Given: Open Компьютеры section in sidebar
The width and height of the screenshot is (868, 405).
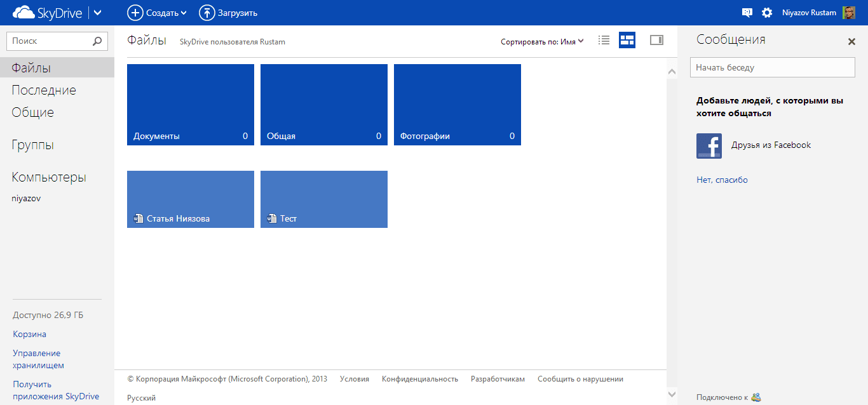Looking at the screenshot, I should [49, 177].
